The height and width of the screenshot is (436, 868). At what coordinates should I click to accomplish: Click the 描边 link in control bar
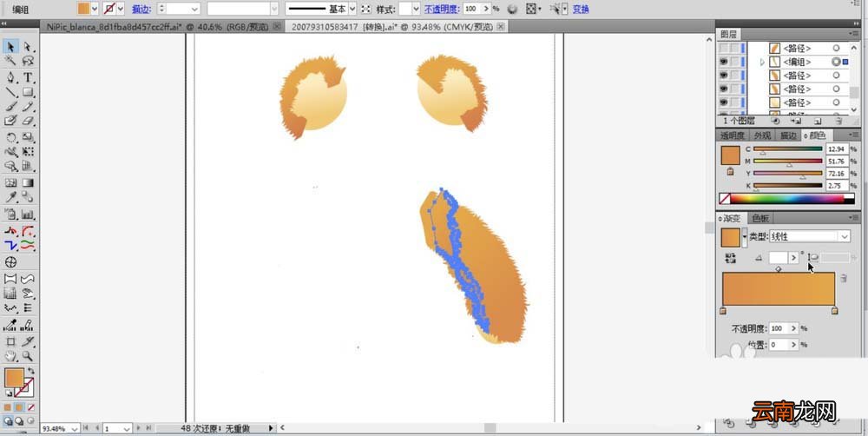140,9
